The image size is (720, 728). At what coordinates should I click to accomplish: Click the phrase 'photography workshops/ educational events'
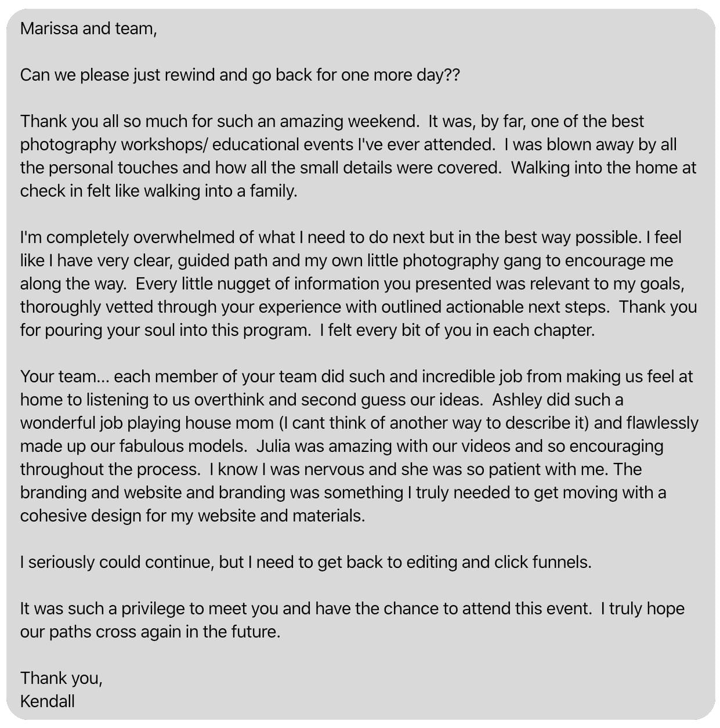[x=187, y=144]
